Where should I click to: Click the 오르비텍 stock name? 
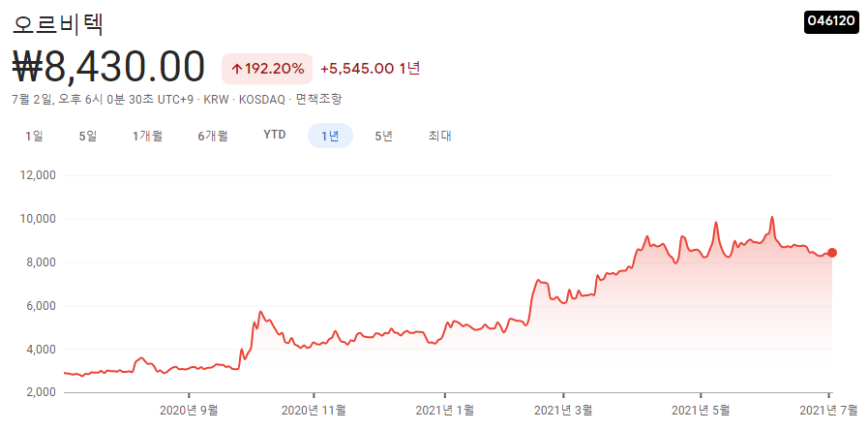coord(57,24)
